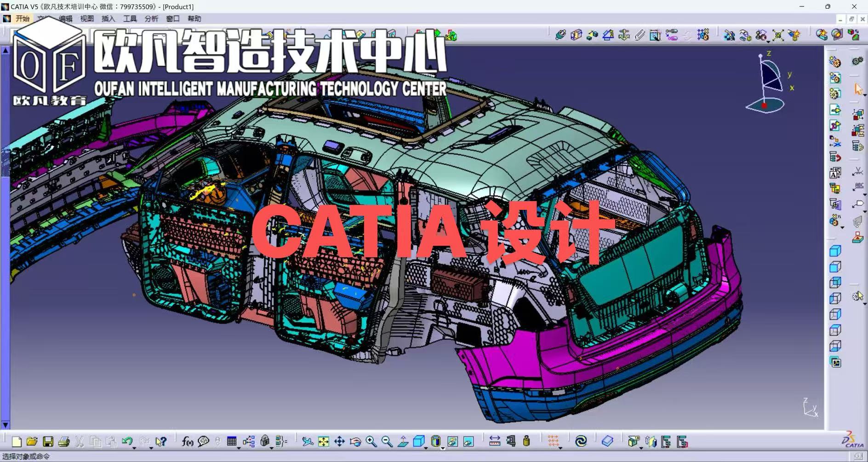Image resolution: width=868 pixels, height=462 pixels.
Task: Click the Zoom In magnifier icon
Action: click(371, 442)
